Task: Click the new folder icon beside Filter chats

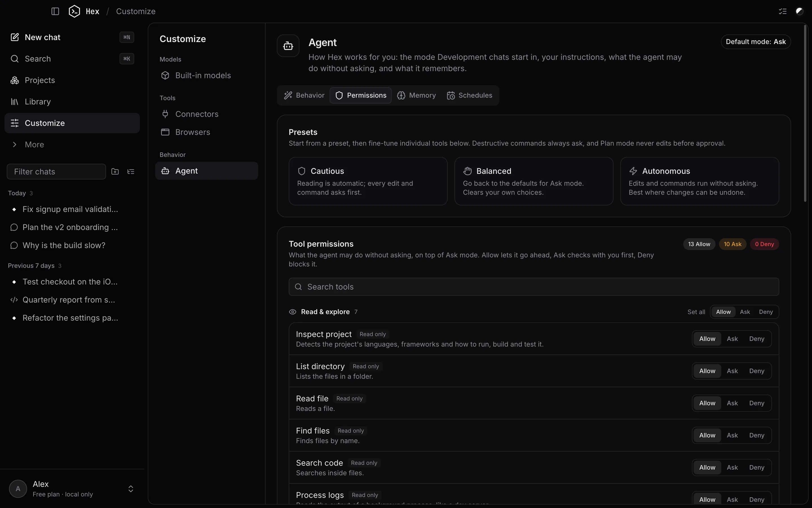Action: (115, 172)
